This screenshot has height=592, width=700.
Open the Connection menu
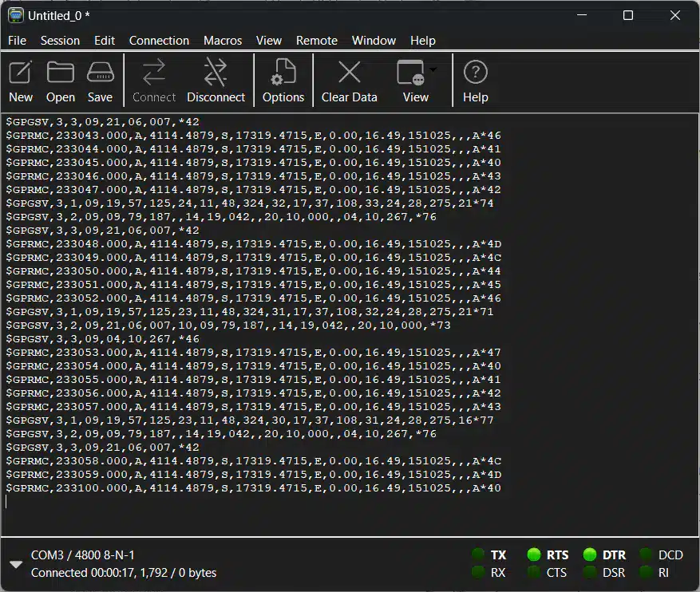[159, 41]
